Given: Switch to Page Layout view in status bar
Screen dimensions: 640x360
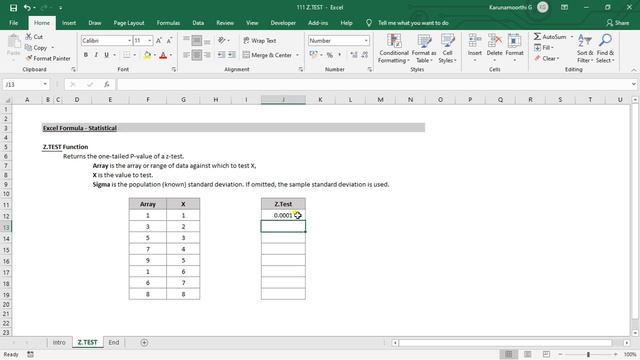Looking at the screenshot, I should click(x=527, y=354).
